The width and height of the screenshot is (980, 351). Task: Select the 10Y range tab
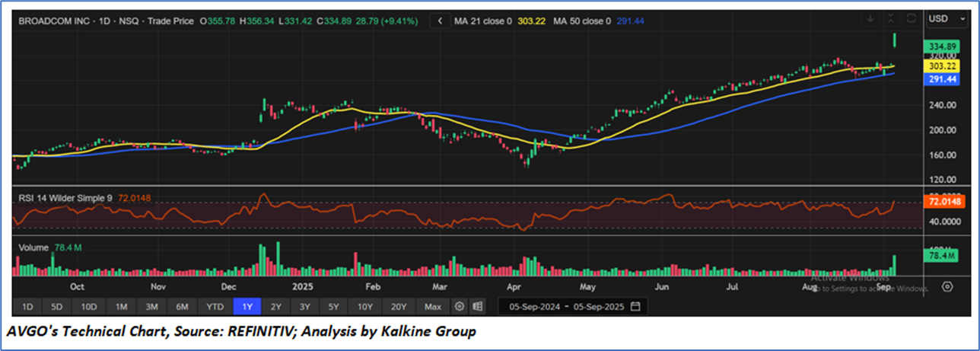[x=365, y=306]
